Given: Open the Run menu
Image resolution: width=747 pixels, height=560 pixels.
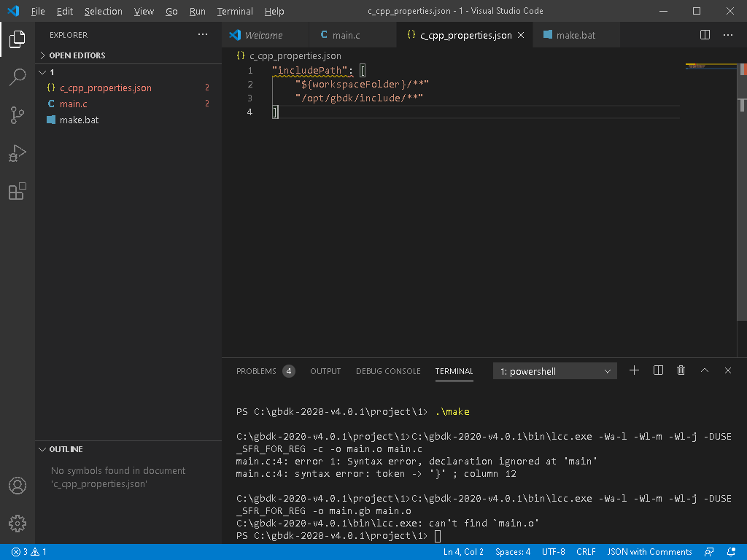Looking at the screenshot, I should (x=197, y=11).
